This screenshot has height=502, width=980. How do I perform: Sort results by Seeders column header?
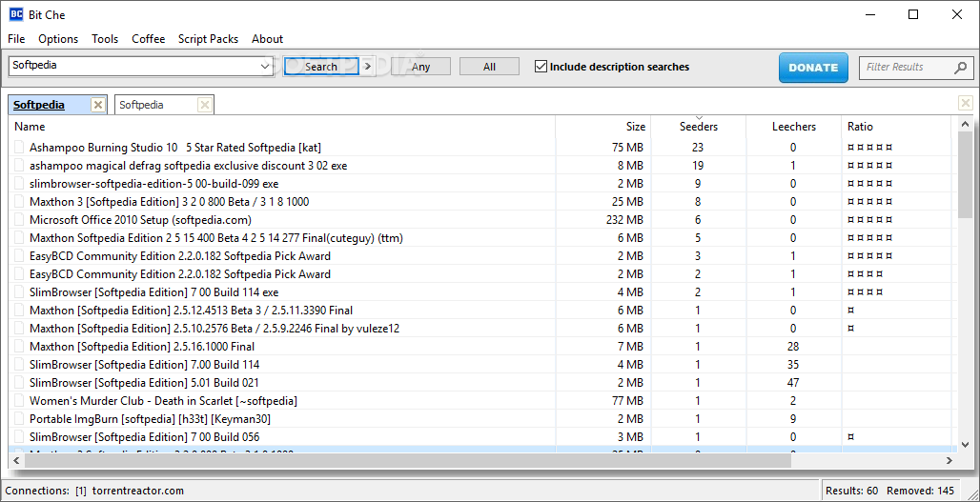pos(698,127)
